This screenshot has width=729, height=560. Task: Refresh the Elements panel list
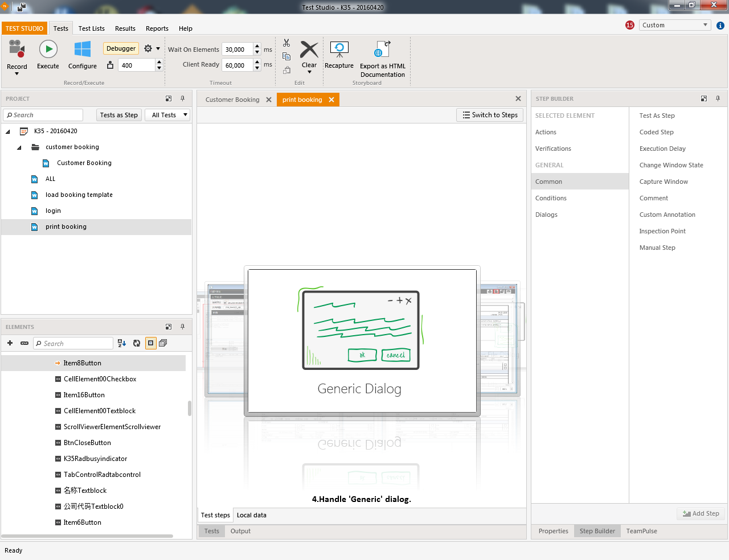point(137,343)
